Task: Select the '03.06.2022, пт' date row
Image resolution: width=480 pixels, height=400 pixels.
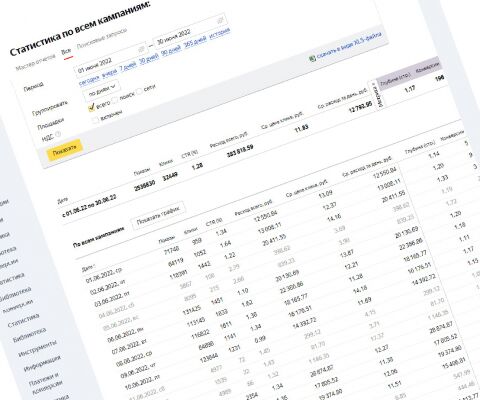Action: click(x=112, y=300)
